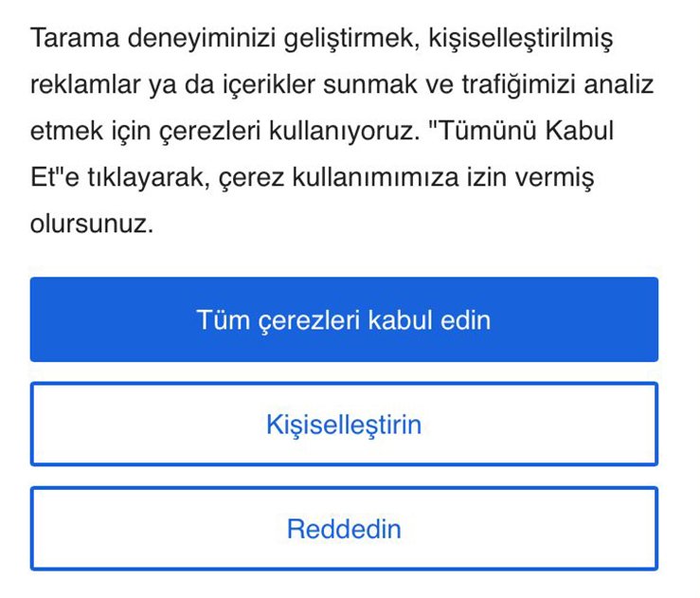This screenshot has height=598, width=700.
Task: Click the word "kişiselleştirilmiş" in the notice
Action: coord(520,40)
